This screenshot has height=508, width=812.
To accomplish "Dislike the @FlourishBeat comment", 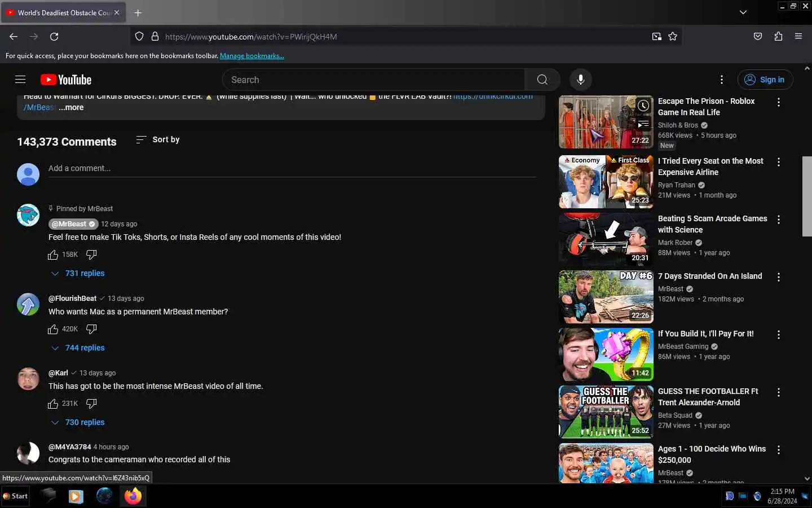I will [x=91, y=329].
